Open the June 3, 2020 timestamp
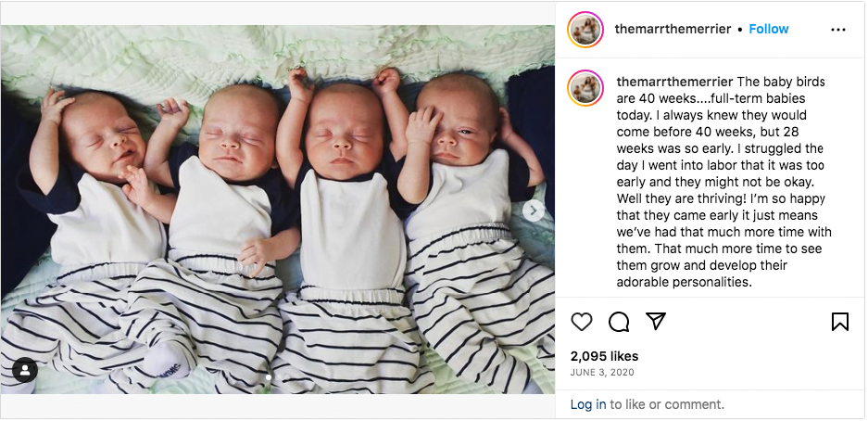The height and width of the screenshot is (421, 868). pos(602,372)
